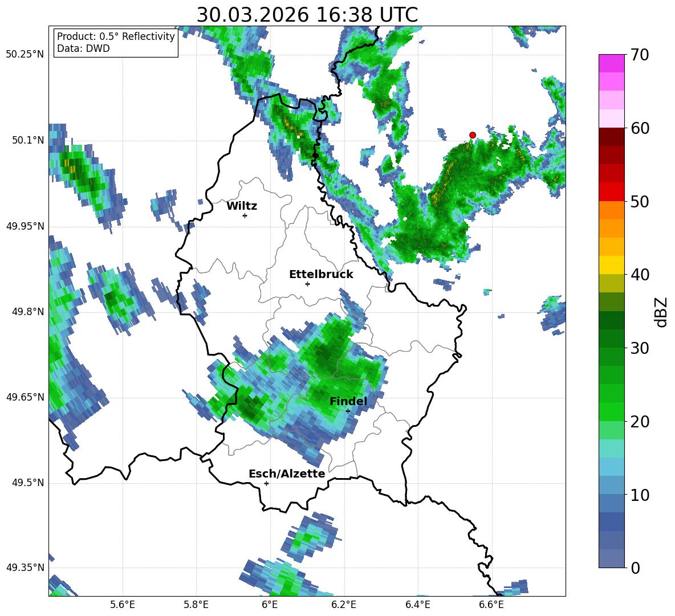Screen dimensions: 675x616
Task: Click the colorbar tick value 30
Action: [640, 348]
